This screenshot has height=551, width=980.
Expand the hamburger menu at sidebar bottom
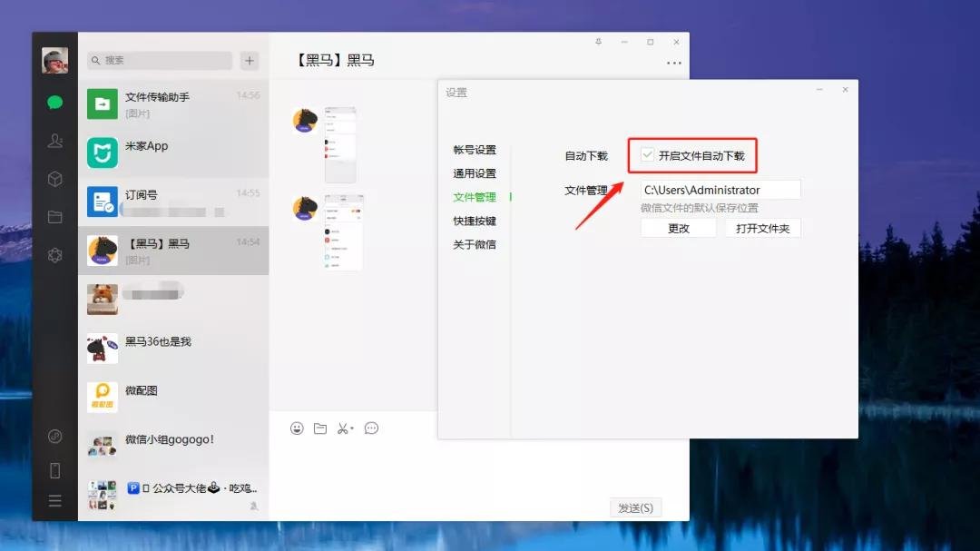tap(54, 499)
